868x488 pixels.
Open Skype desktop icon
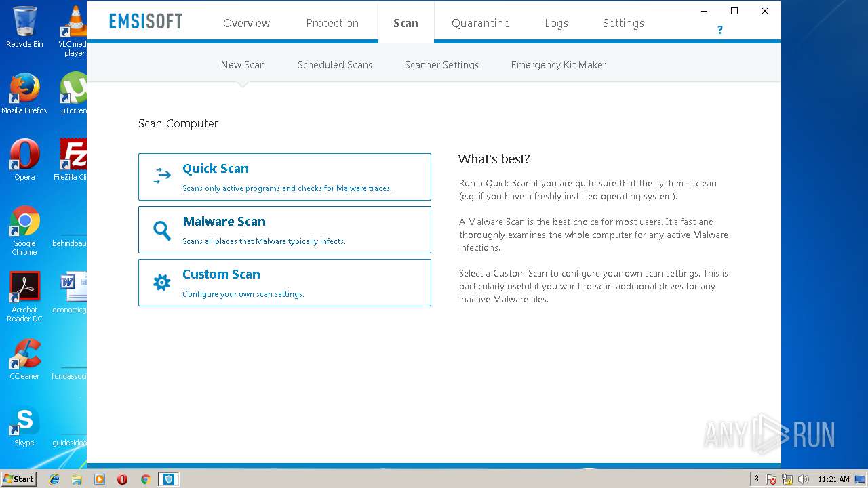pos(24,426)
